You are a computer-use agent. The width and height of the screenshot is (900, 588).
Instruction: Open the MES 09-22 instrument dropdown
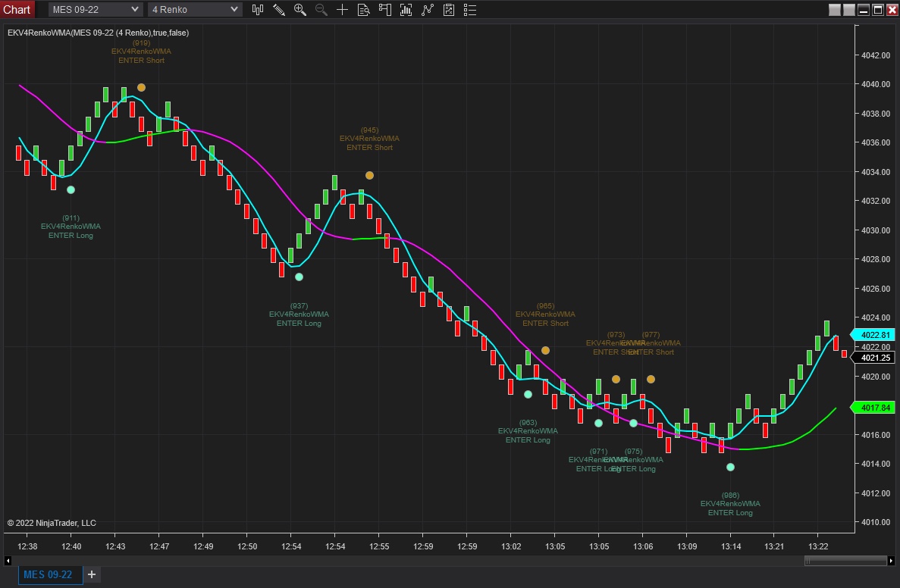(96, 10)
